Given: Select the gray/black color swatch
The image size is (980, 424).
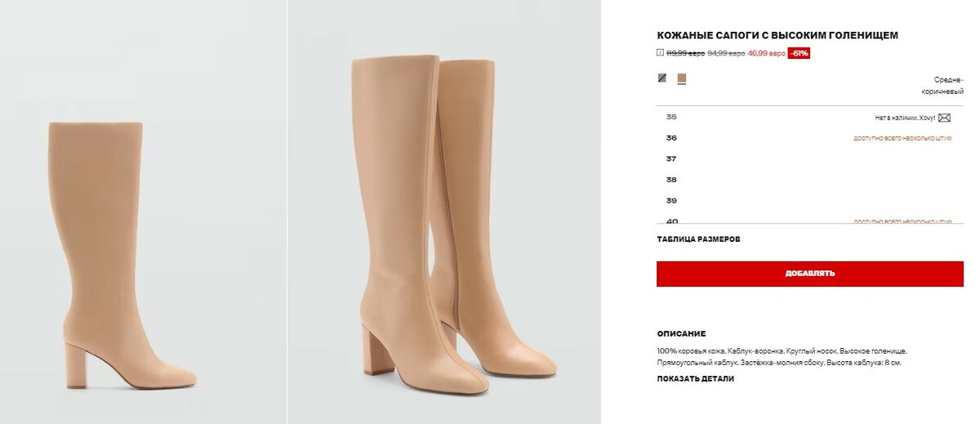Looking at the screenshot, I should coord(662,78).
